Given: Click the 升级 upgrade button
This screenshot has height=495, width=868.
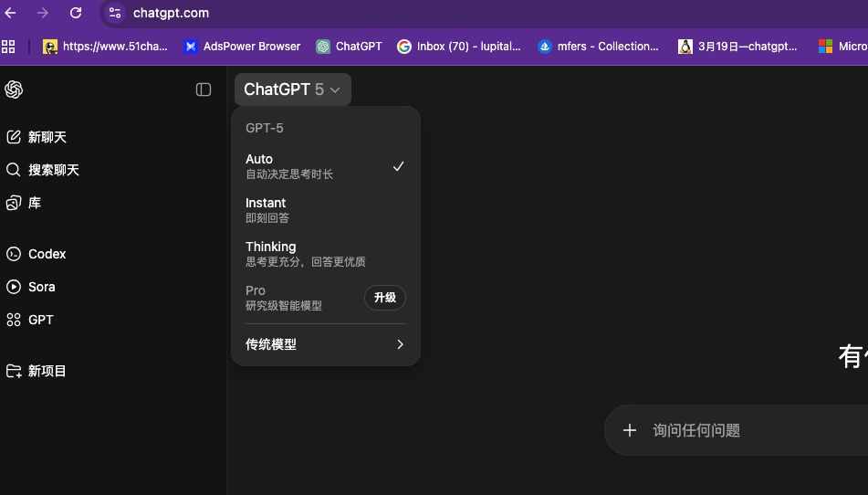Looking at the screenshot, I should (385, 298).
